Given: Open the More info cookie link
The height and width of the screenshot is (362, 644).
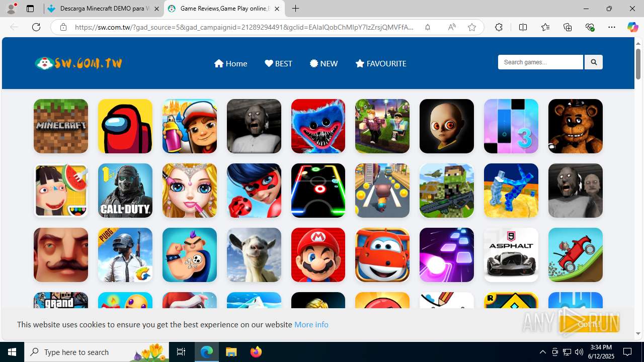Looking at the screenshot, I should [311, 324].
